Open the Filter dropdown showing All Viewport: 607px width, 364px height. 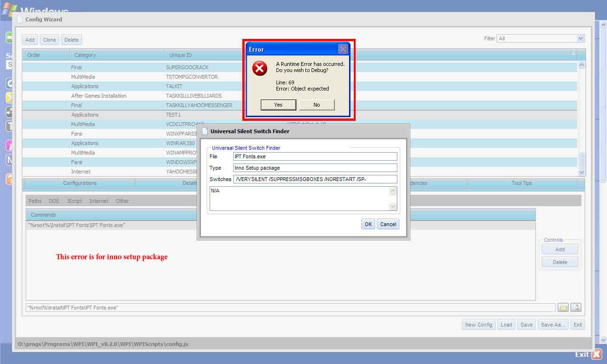(x=541, y=38)
